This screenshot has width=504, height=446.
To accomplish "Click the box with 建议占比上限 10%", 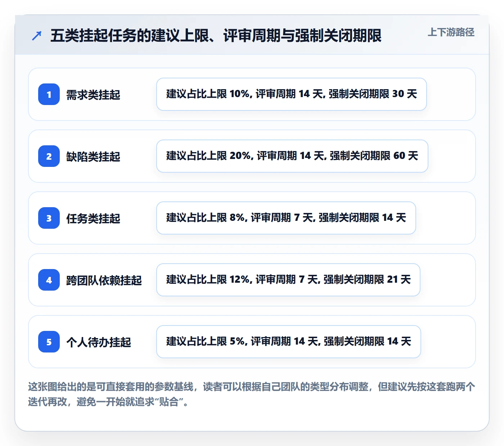I will [292, 94].
